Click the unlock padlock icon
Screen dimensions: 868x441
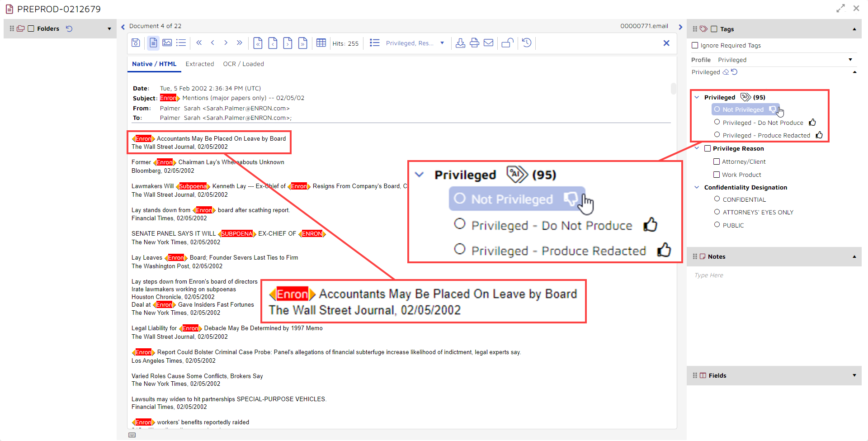508,43
